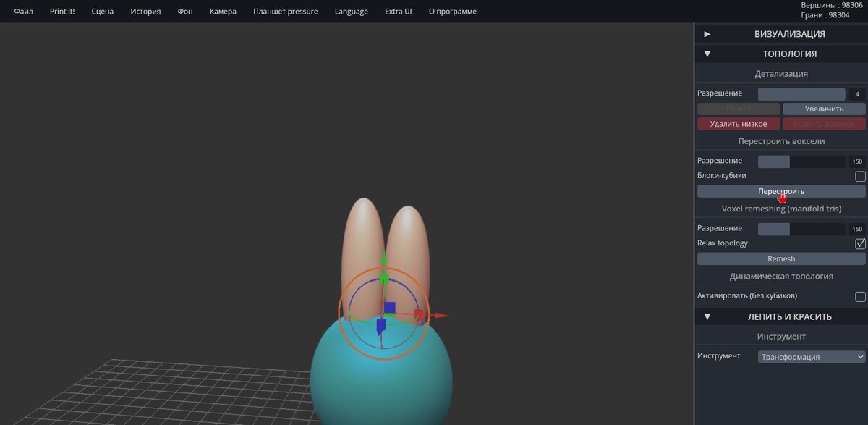This screenshot has height=425, width=868.
Task: Click the Динамическая топология section heading
Action: (x=781, y=277)
